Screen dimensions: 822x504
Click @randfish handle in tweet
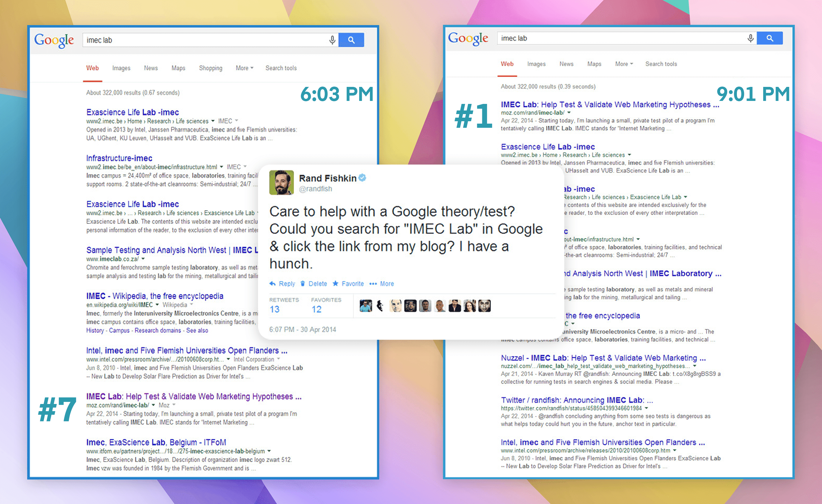[x=316, y=189]
